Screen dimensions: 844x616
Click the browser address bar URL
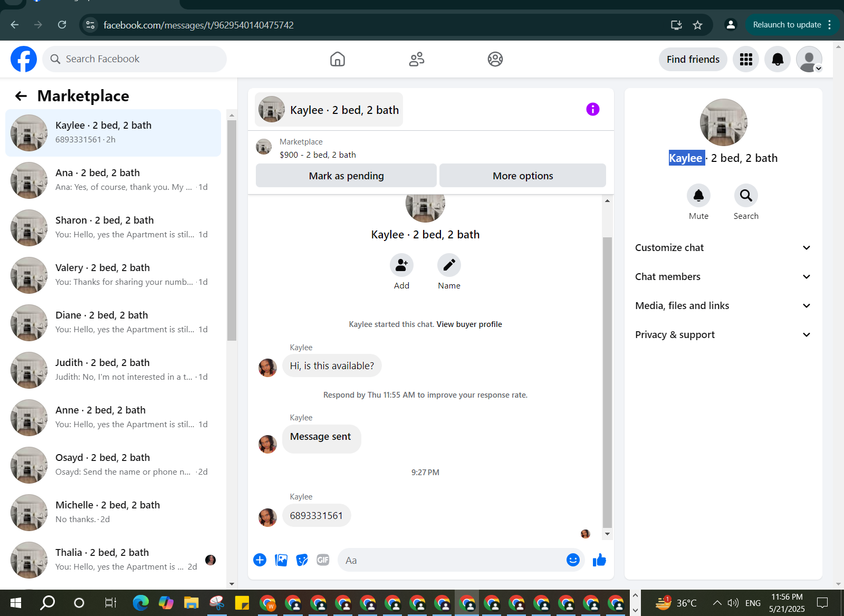pyautogui.click(x=198, y=25)
